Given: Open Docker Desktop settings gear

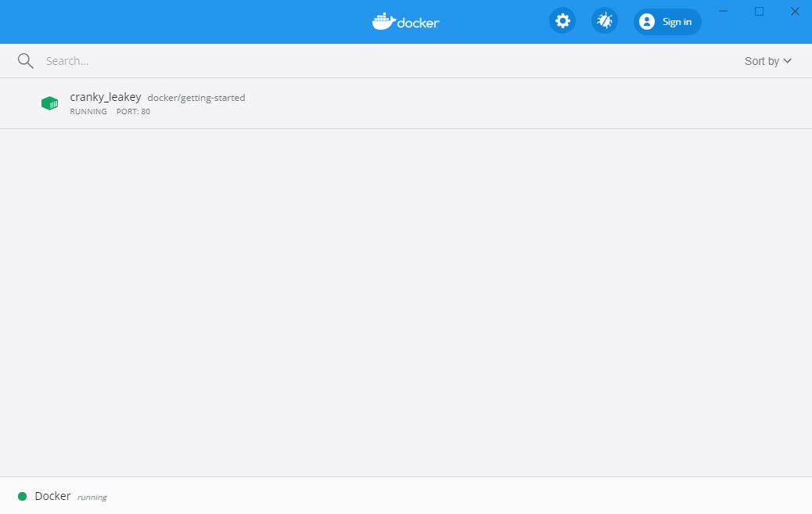Looking at the screenshot, I should (x=562, y=20).
